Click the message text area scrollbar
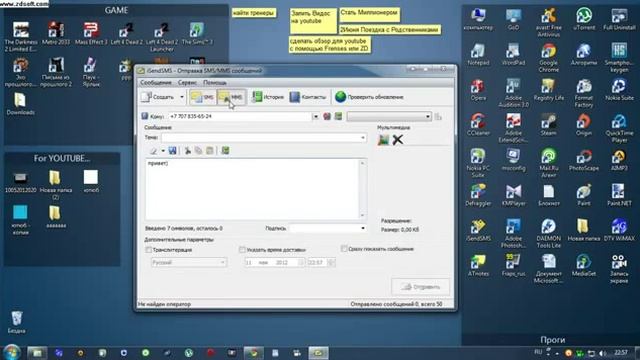This screenshot has width=640, height=360. 362,189
